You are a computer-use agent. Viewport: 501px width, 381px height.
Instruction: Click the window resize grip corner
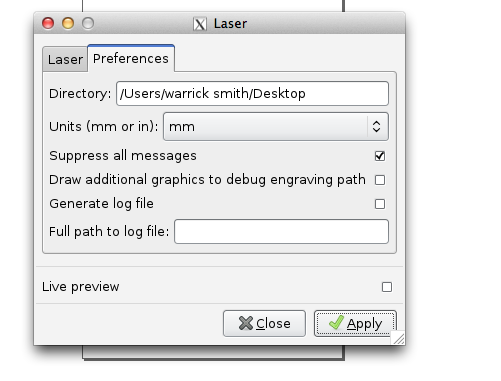399,338
